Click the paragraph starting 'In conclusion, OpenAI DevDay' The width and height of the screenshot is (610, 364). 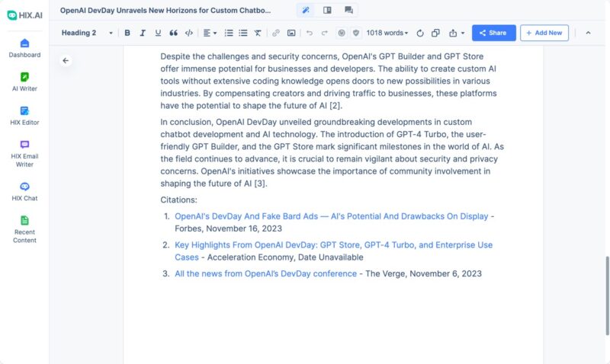[332, 152]
